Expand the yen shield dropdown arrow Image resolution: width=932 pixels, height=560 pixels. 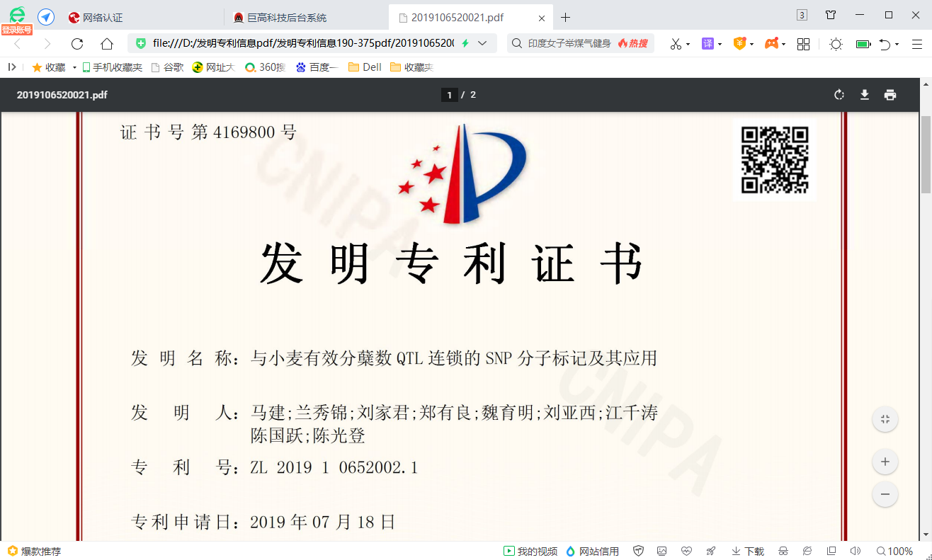tap(751, 45)
